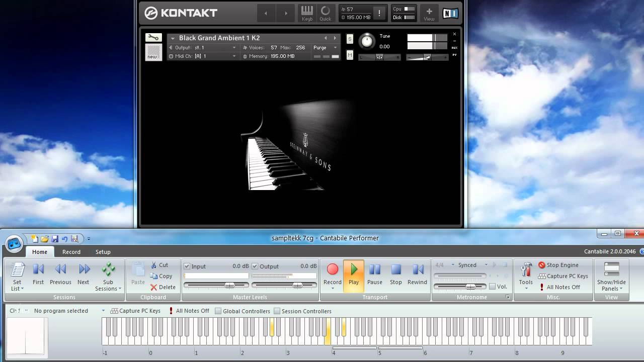Click New session icon in quick access
The height and width of the screenshot is (362, 644).
point(35,238)
